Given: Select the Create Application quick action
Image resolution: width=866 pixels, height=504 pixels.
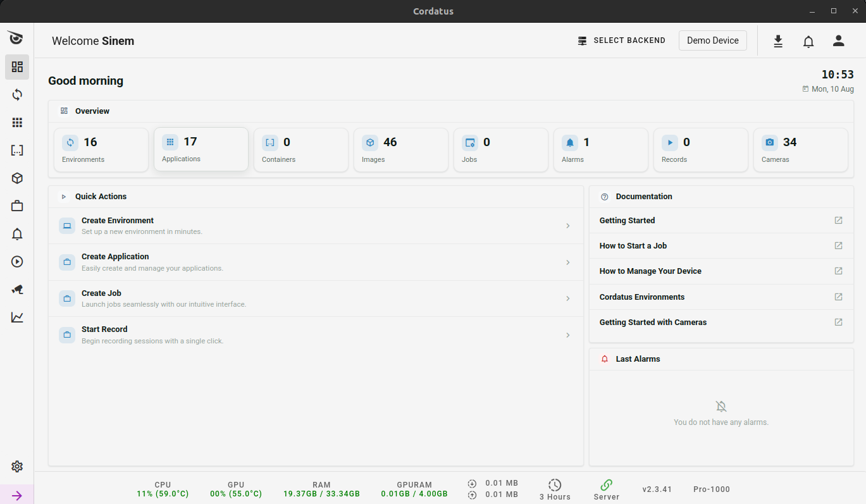Looking at the screenshot, I should pos(316,262).
